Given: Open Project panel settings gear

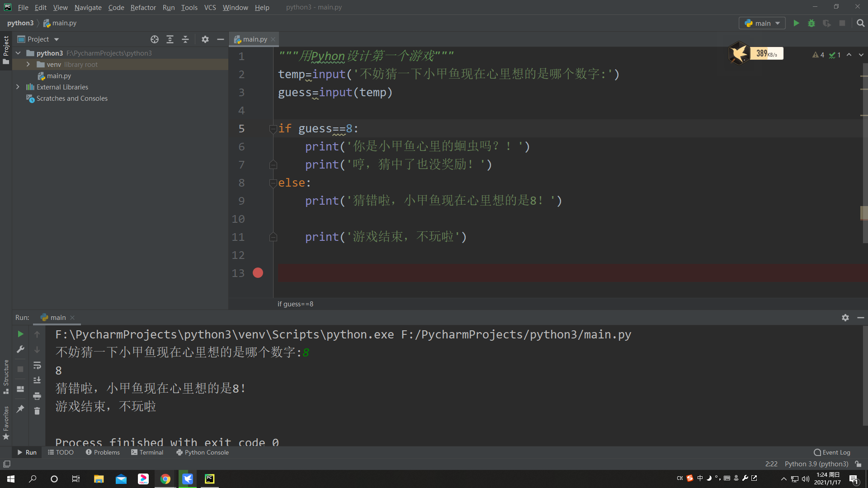Looking at the screenshot, I should pyautogui.click(x=205, y=39).
